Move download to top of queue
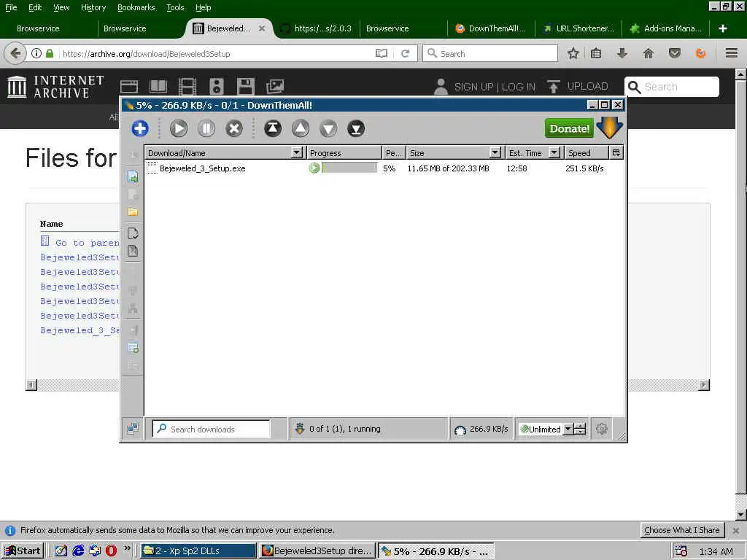This screenshot has width=747, height=560. (273, 128)
